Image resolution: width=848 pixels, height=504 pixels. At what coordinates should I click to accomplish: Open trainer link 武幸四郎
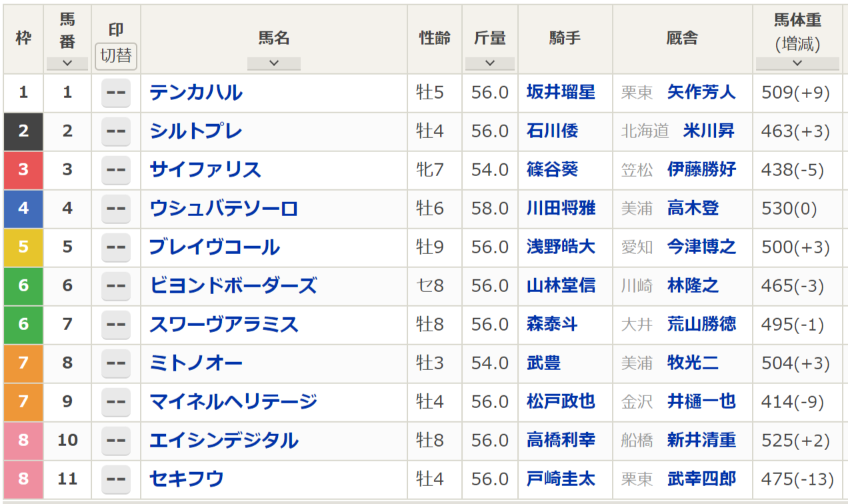pos(701,479)
